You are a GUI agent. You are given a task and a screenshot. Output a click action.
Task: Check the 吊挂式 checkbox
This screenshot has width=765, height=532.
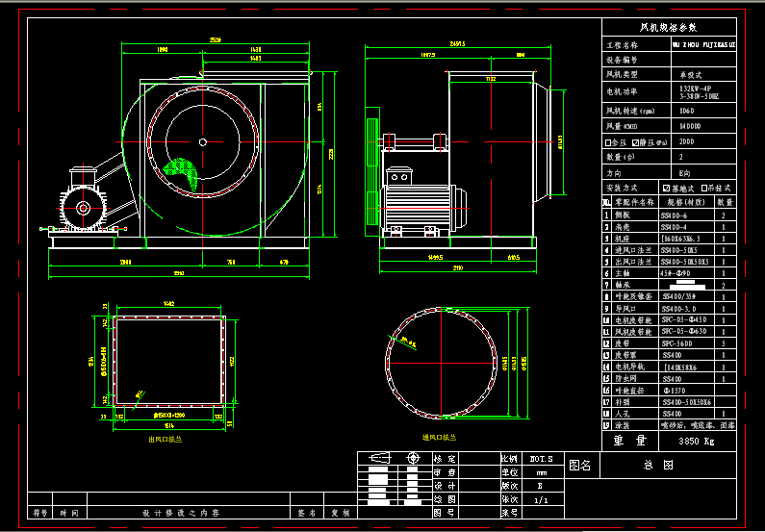[704, 188]
